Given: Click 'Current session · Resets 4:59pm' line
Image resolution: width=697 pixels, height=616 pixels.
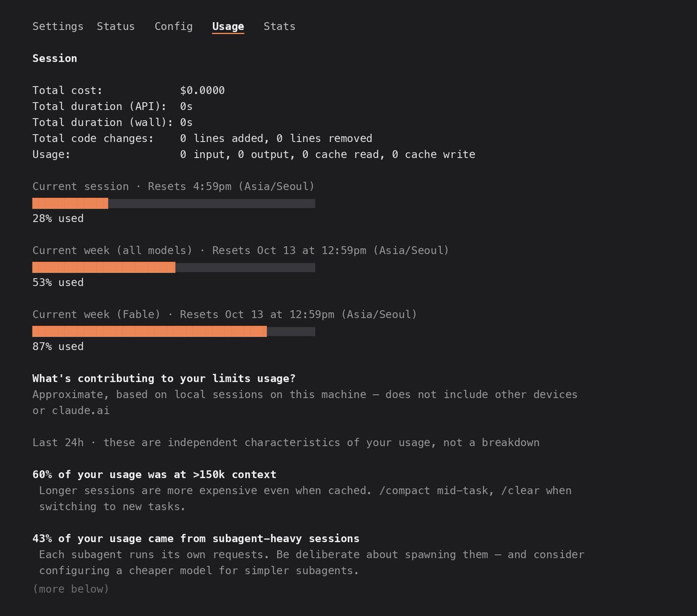Looking at the screenshot, I should pyautogui.click(x=174, y=187).
